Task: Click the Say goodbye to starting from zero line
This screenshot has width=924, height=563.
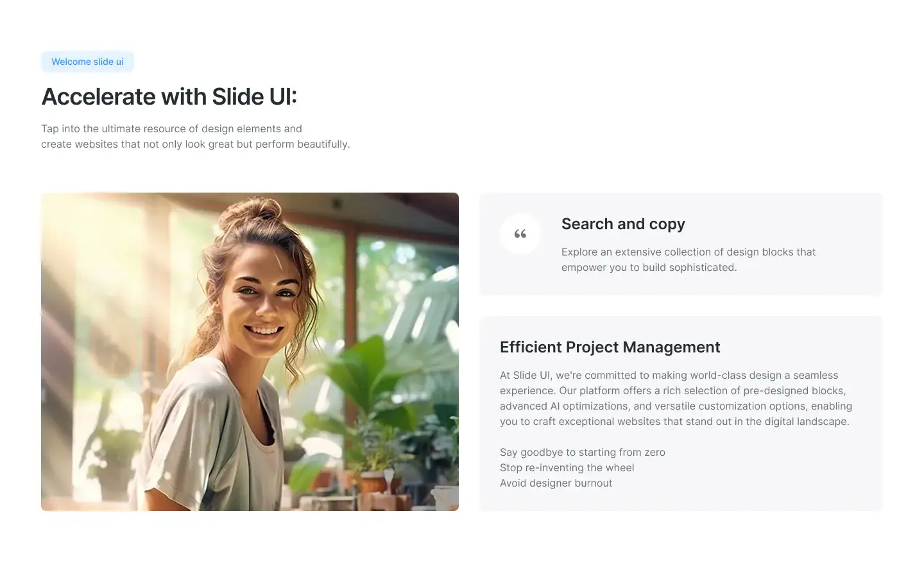Action: coord(583,452)
